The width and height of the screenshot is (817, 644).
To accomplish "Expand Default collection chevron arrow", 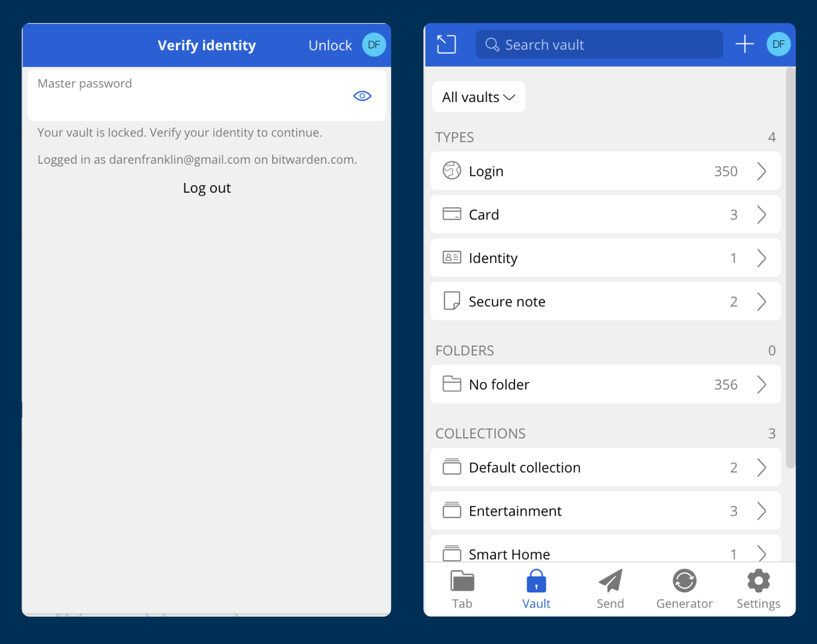I will click(x=761, y=467).
